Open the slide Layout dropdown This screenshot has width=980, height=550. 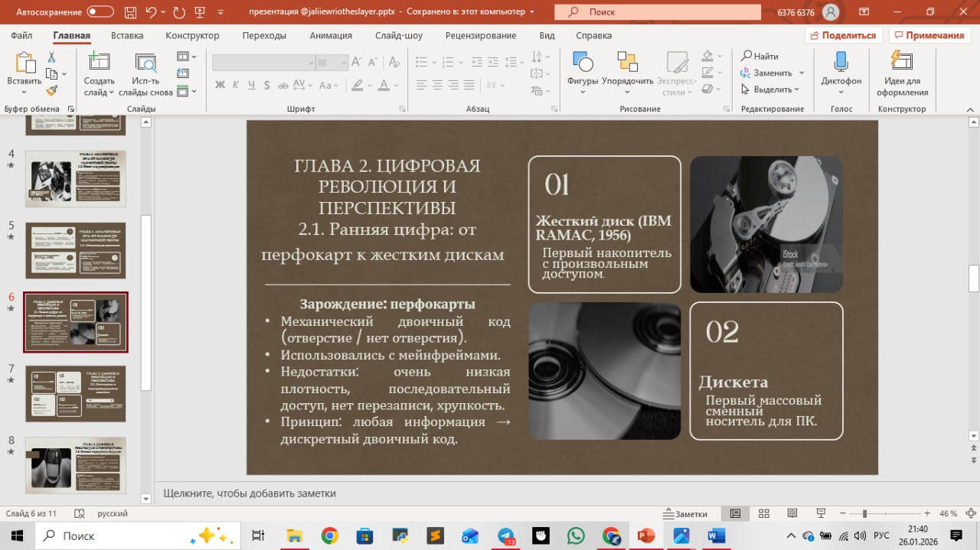[x=186, y=57]
